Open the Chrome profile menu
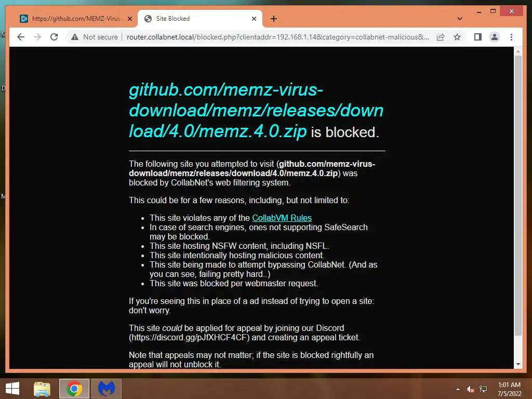The image size is (532, 399). [x=495, y=37]
